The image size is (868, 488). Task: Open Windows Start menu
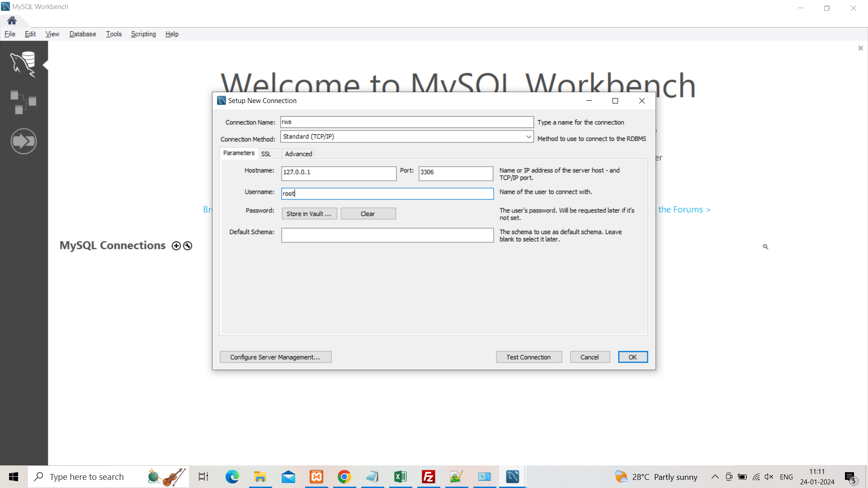14,477
